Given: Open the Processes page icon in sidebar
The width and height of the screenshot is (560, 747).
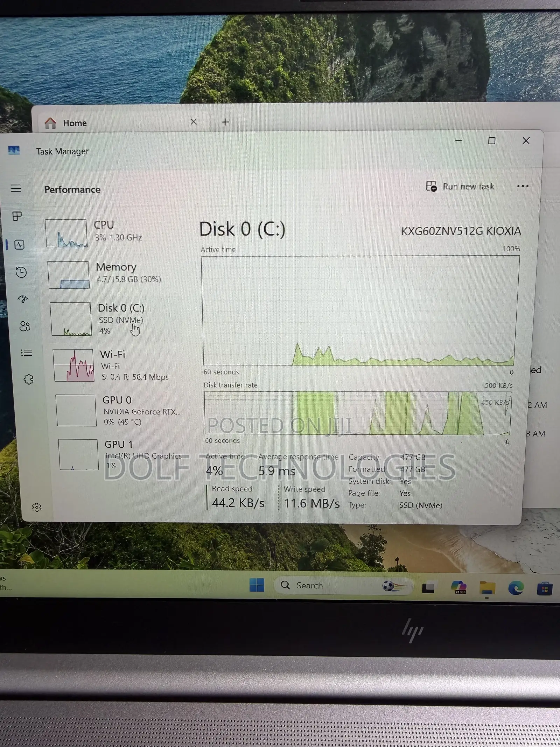Looking at the screenshot, I should click(x=17, y=216).
